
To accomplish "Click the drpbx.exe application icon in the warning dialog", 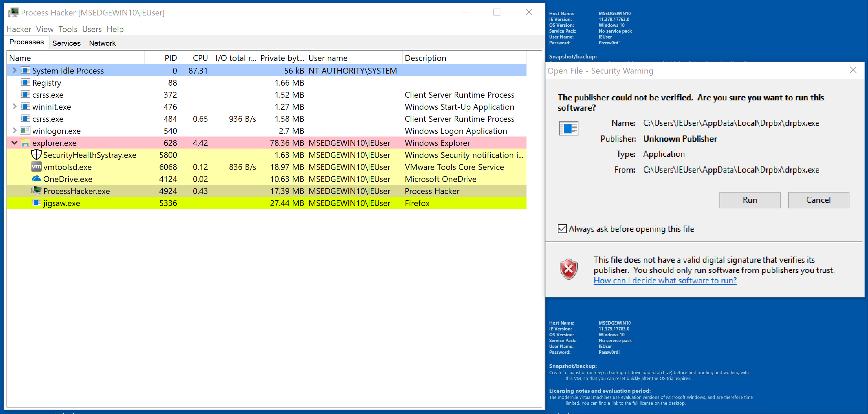I will [x=569, y=128].
